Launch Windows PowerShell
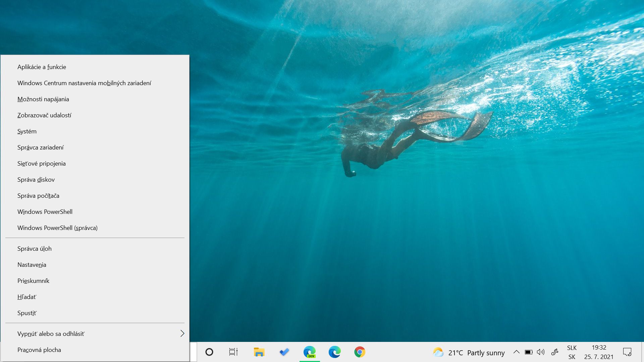644x362 pixels. [95, 212]
